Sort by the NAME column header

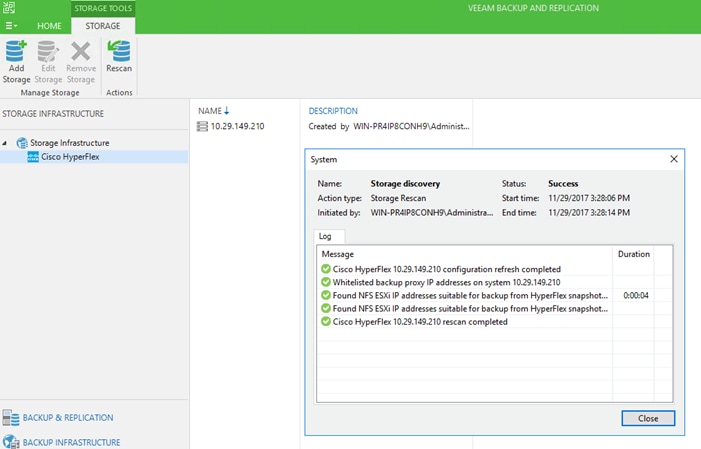coord(214,111)
